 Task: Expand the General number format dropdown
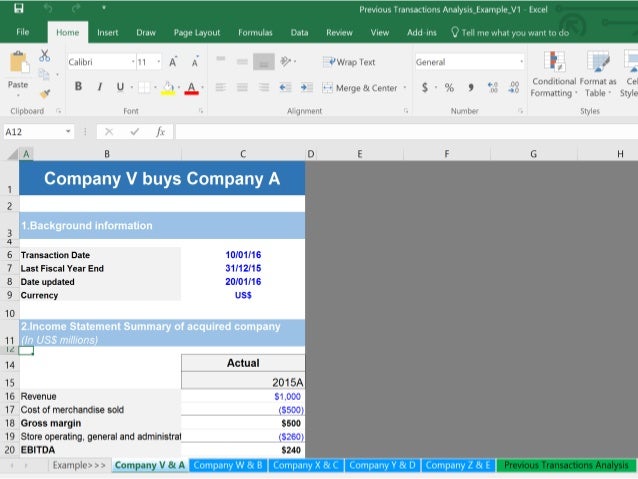pyautogui.click(x=521, y=62)
